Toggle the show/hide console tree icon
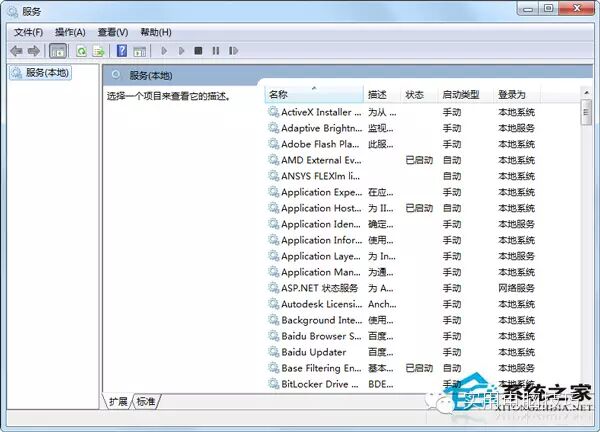600x432 pixels. [58, 51]
